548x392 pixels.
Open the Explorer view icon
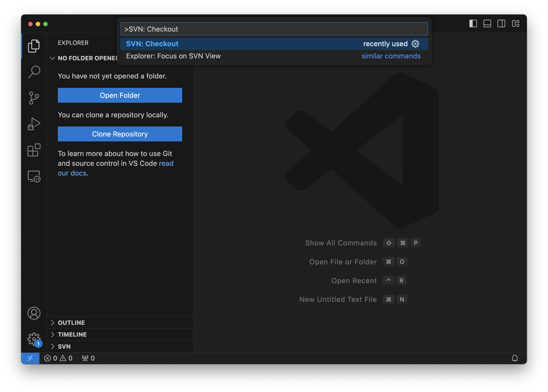pyautogui.click(x=34, y=46)
